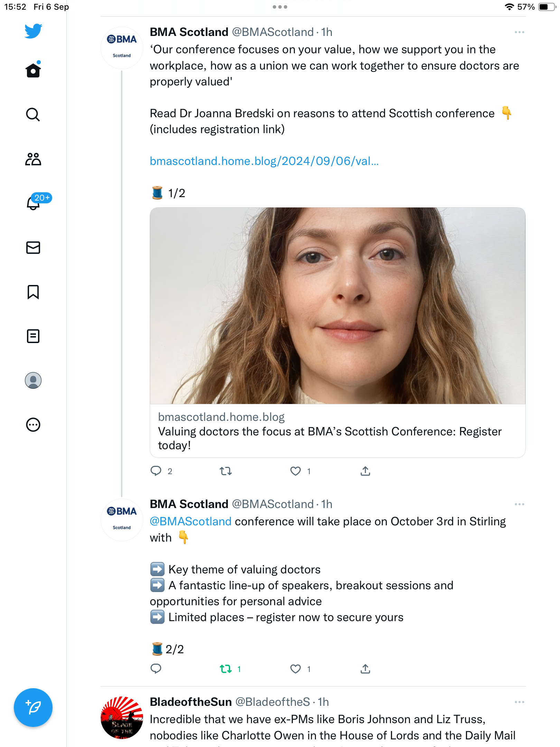
Task: Share the 1/2 BMA Scotland tweet
Action: tap(365, 471)
